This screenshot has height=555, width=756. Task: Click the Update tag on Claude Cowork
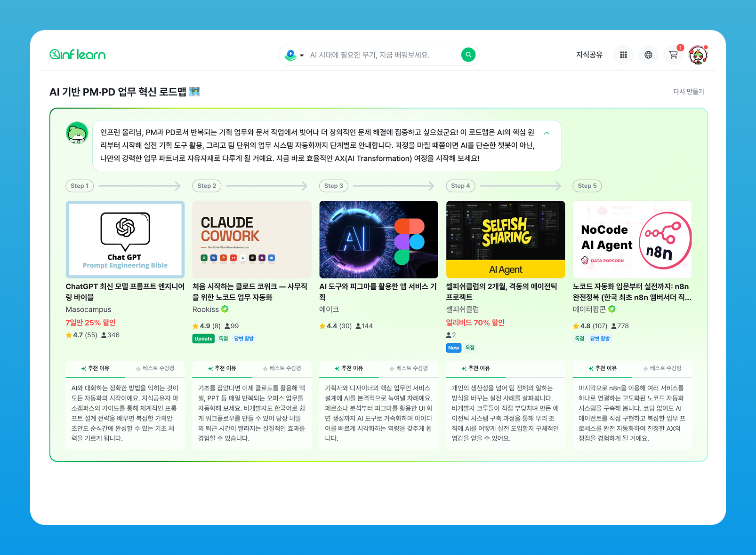pos(204,339)
